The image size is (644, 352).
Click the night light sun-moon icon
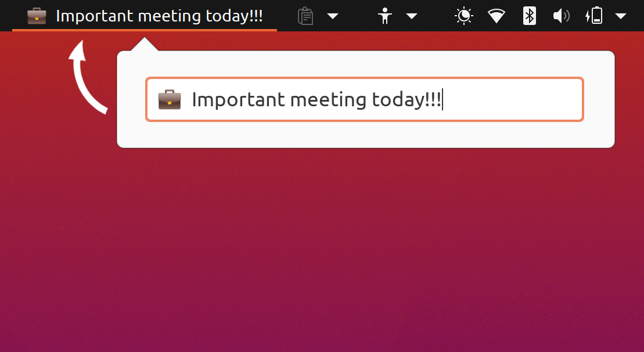[x=464, y=16]
